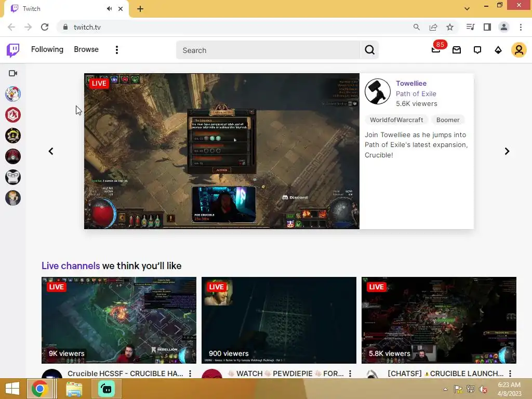Open the Towelliee channel link
Image resolution: width=532 pixels, height=399 pixels.
coord(411,84)
